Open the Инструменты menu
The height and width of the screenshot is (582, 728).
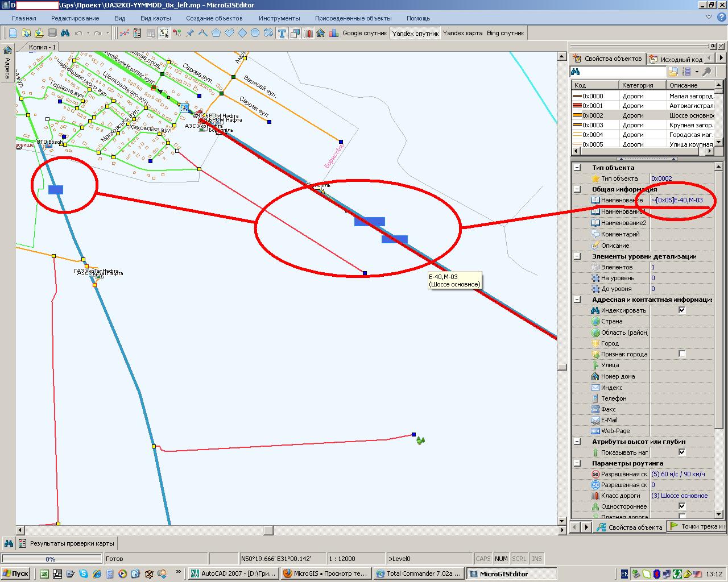pos(279,18)
